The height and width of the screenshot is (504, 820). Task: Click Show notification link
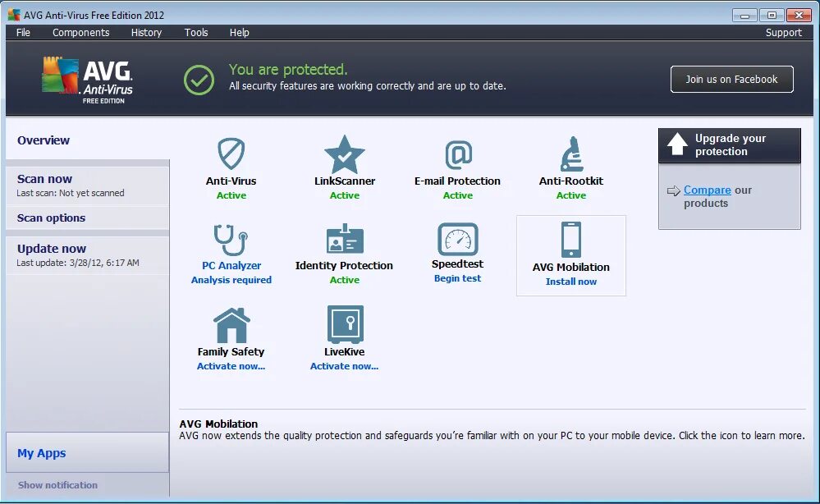[x=57, y=485]
